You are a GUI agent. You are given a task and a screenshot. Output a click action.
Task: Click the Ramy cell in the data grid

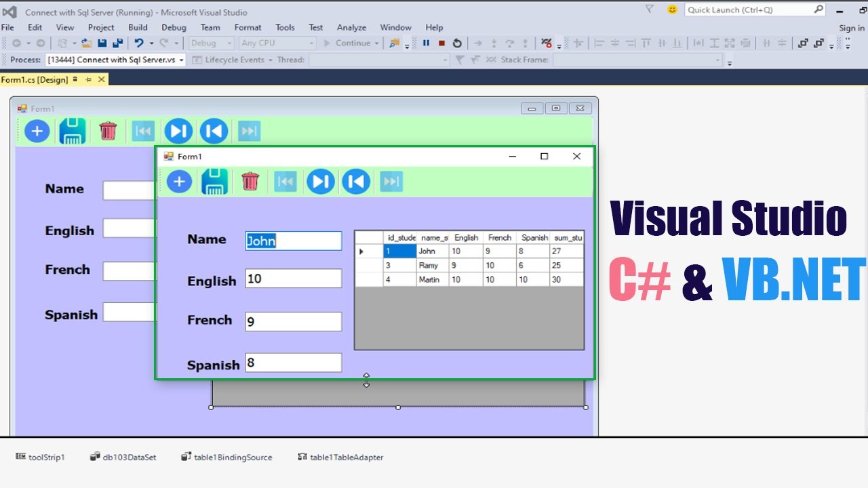point(433,265)
